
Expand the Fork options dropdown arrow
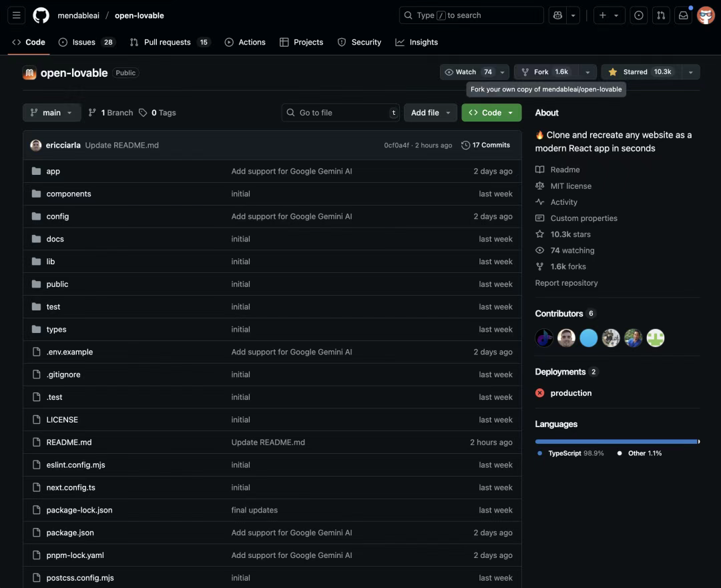[587, 72]
